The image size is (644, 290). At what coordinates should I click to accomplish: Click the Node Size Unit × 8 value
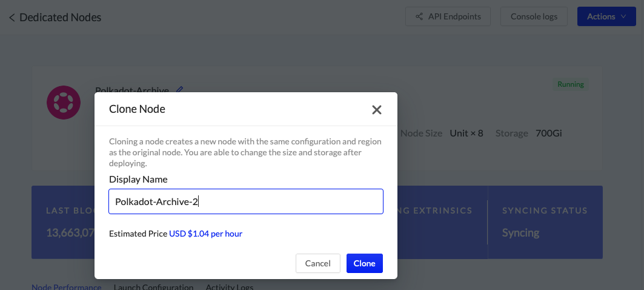(x=466, y=133)
